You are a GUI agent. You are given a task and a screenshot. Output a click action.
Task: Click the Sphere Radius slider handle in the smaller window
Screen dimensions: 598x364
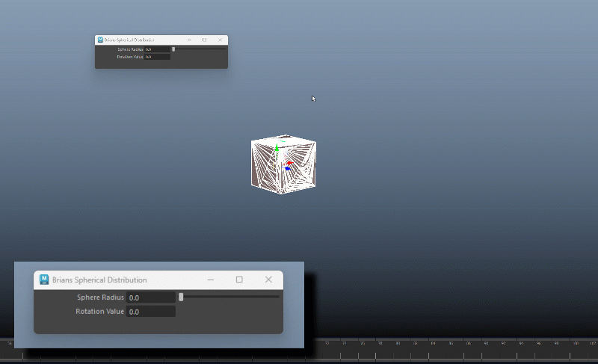click(173, 49)
